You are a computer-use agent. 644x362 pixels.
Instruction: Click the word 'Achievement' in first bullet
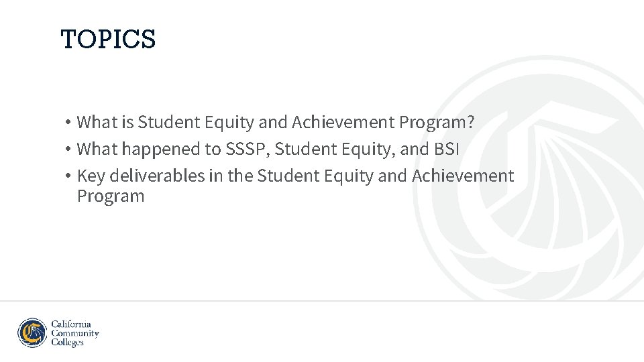pyautogui.click(x=343, y=122)
